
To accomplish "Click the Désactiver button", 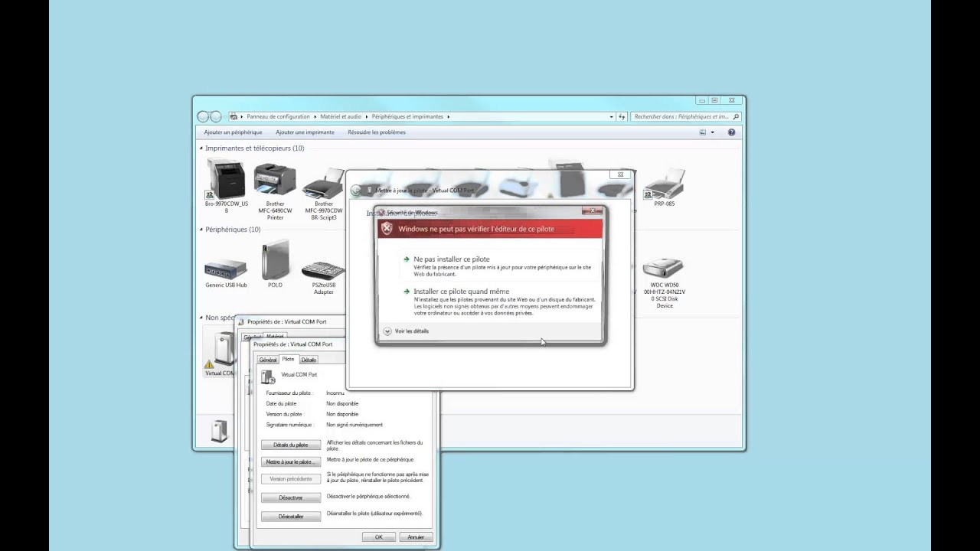I will tap(291, 497).
